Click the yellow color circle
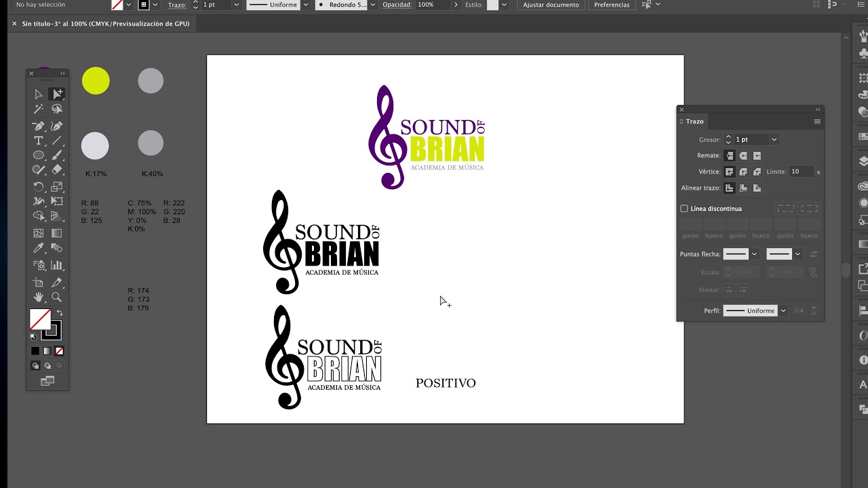Viewport: 868px width, 488px height. point(96,81)
